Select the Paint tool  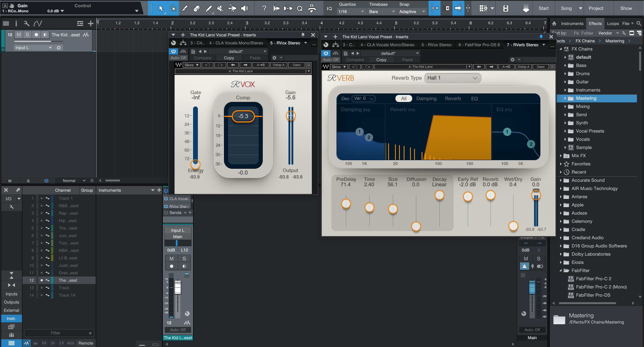(x=208, y=8)
